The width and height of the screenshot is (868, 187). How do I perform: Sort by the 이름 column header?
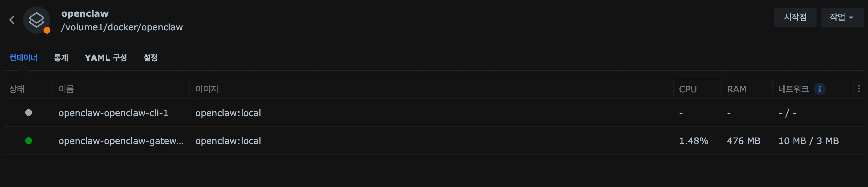[66, 89]
